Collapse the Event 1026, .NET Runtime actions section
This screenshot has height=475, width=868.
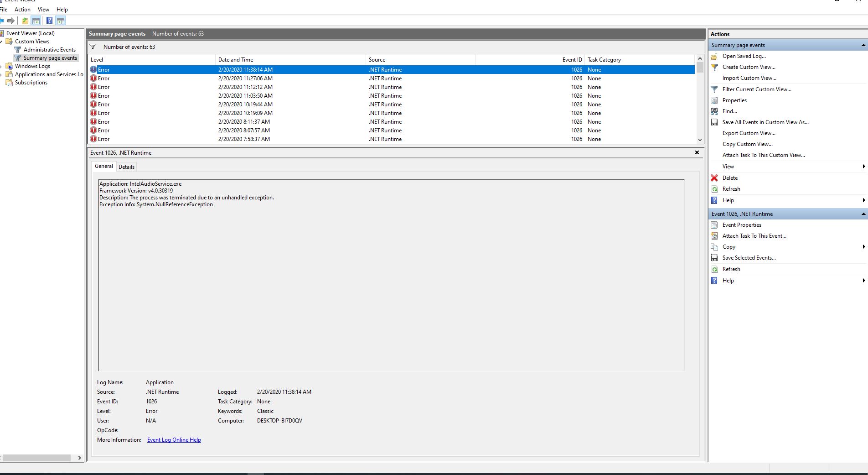863,214
